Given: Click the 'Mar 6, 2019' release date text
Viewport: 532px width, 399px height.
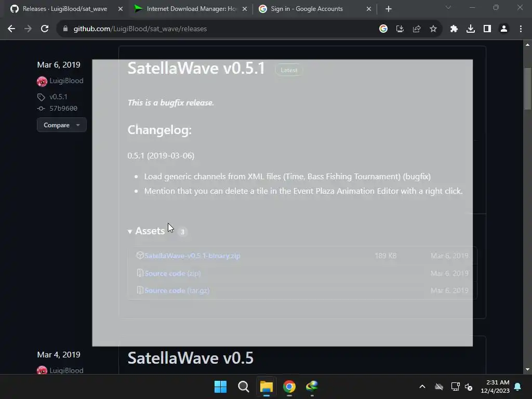Looking at the screenshot, I should [59, 65].
